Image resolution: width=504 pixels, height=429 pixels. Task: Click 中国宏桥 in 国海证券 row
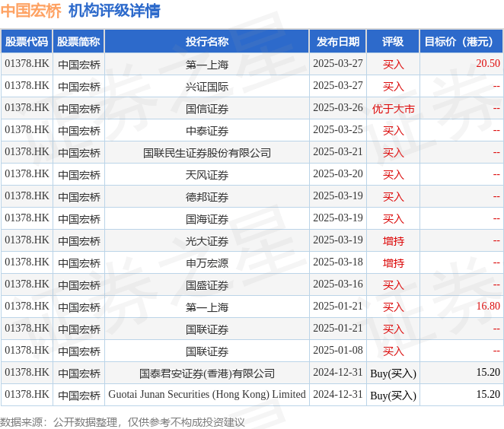pos(79,219)
